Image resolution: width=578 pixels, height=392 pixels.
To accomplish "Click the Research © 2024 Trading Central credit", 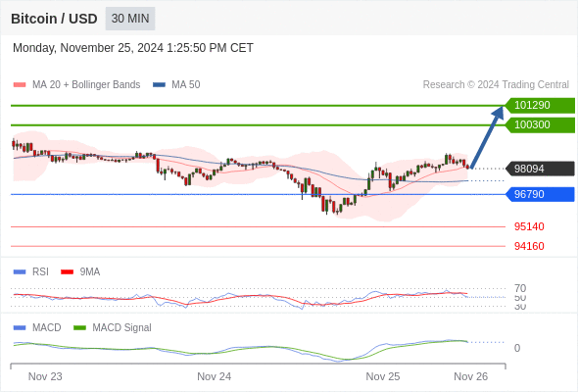I will (x=496, y=85).
